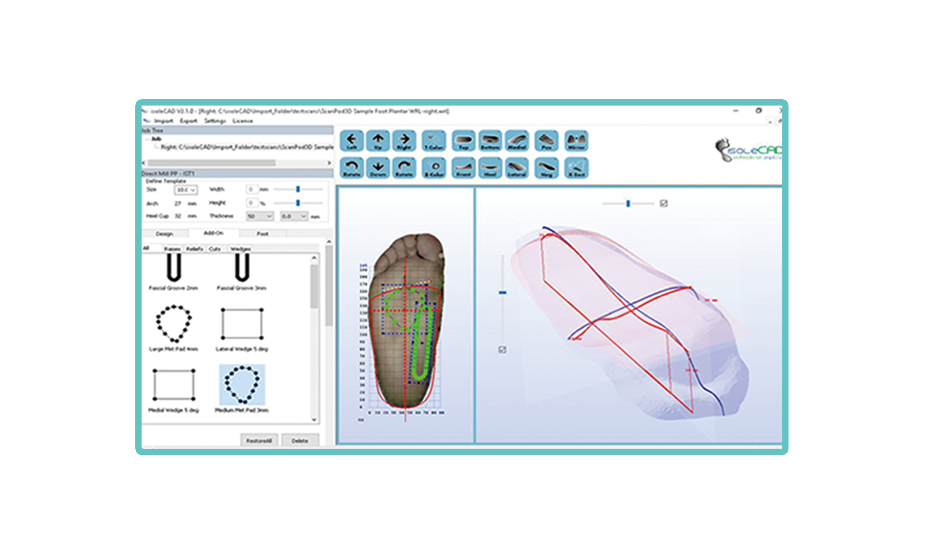This screenshot has height=560, width=934.
Task: Open the Size dropdown
Action: pyautogui.click(x=186, y=190)
